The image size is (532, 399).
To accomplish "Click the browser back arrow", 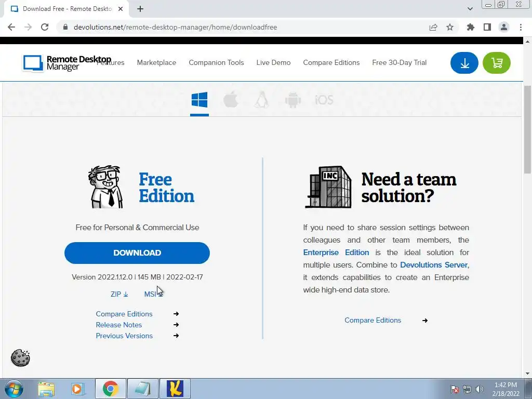I will 11,27.
